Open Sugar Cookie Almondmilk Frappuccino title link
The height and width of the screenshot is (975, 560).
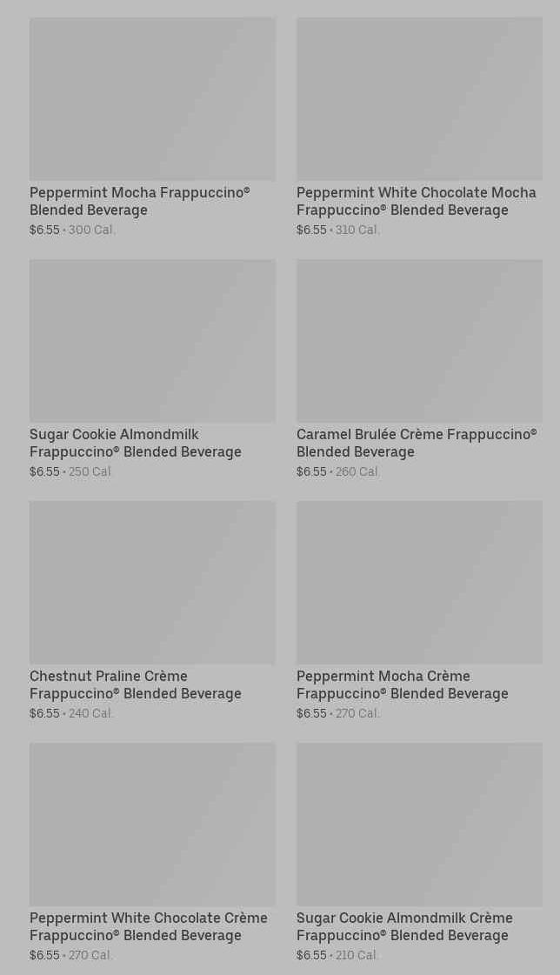(135, 443)
